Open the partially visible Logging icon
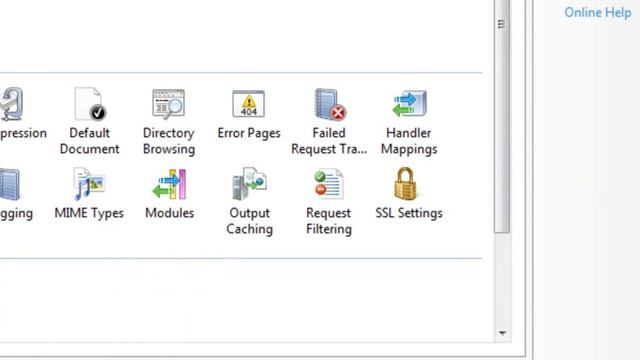The image size is (640, 360). point(10,184)
